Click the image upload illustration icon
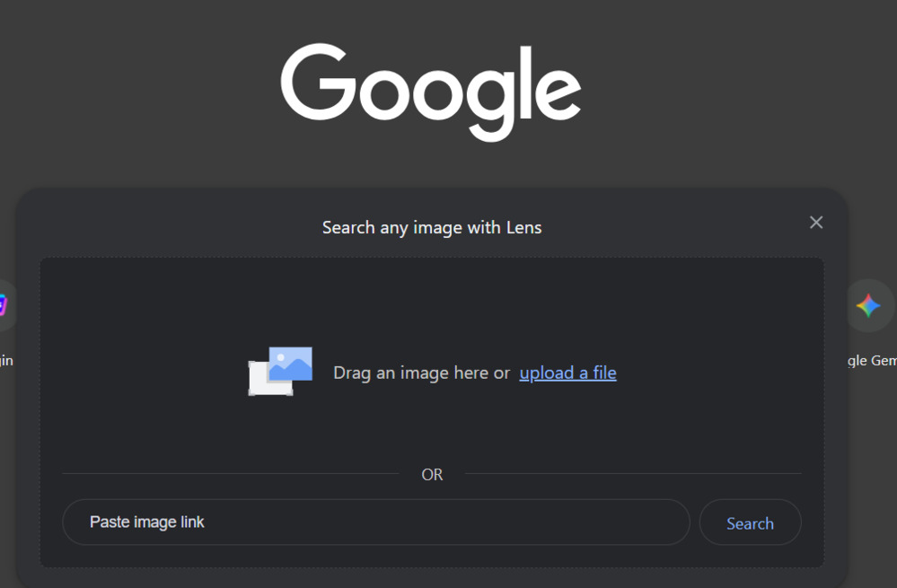Image resolution: width=897 pixels, height=588 pixels. pos(280,371)
